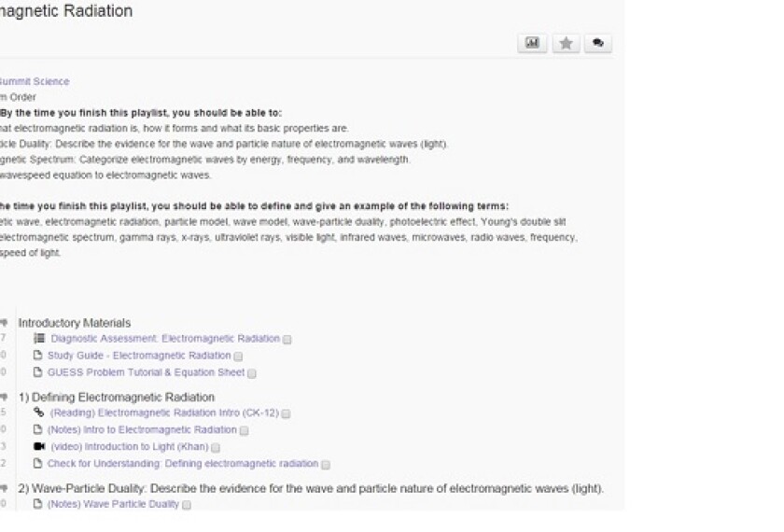
Task: Check the box after Notes Wave Particle Duality
Action: click(187, 505)
